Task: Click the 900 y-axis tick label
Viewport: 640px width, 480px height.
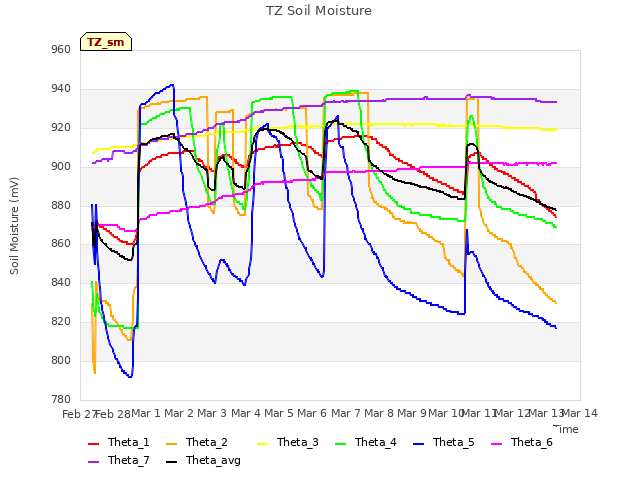Action: [61, 167]
